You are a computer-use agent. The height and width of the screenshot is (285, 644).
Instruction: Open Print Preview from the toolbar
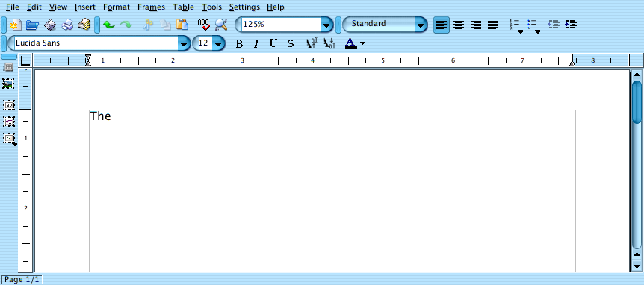tap(84, 24)
